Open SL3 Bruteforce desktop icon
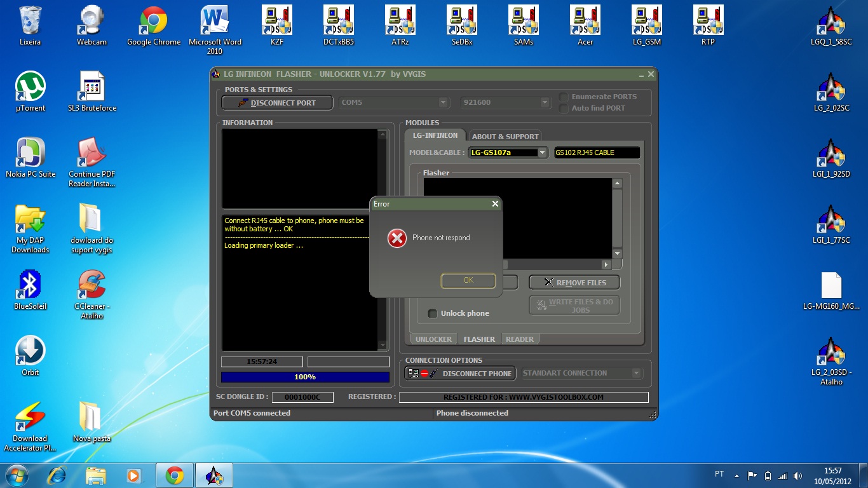 click(92, 91)
